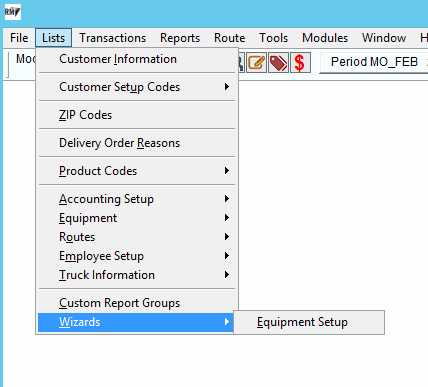Expand the Truck Information submenu
428x387 pixels.
coord(137,275)
